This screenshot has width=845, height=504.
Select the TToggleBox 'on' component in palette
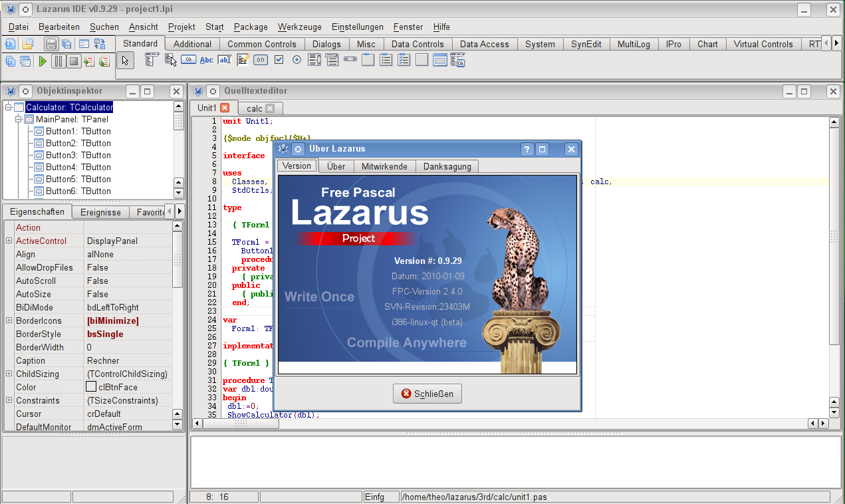(261, 60)
